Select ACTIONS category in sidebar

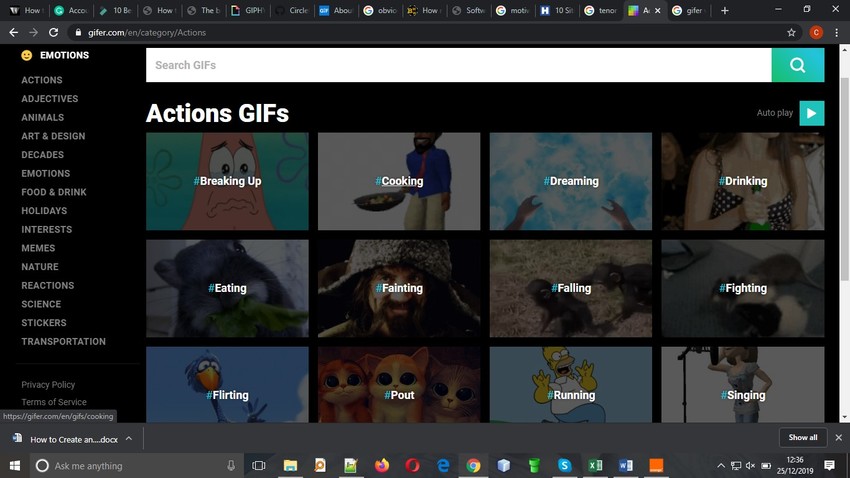(42, 80)
